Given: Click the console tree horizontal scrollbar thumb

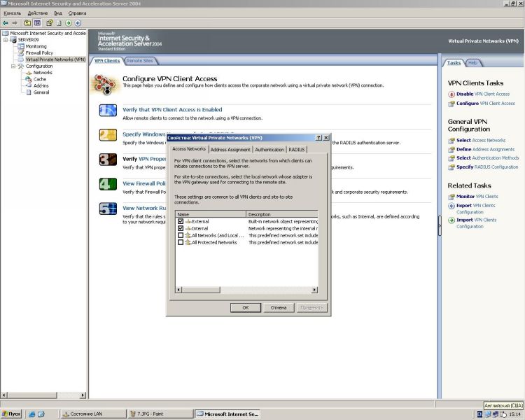Looking at the screenshot, I should pyautogui.click(x=32, y=395).
